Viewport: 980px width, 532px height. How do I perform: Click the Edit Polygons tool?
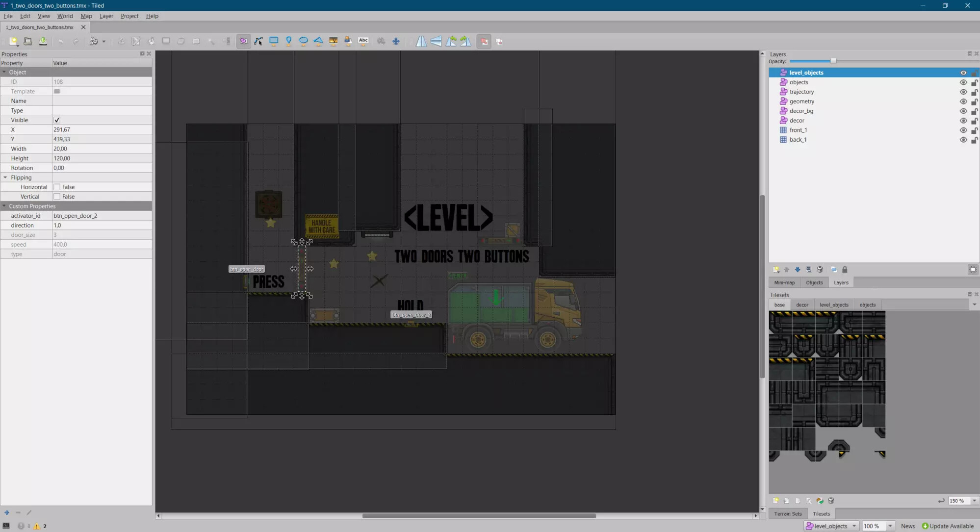(258, 41)
